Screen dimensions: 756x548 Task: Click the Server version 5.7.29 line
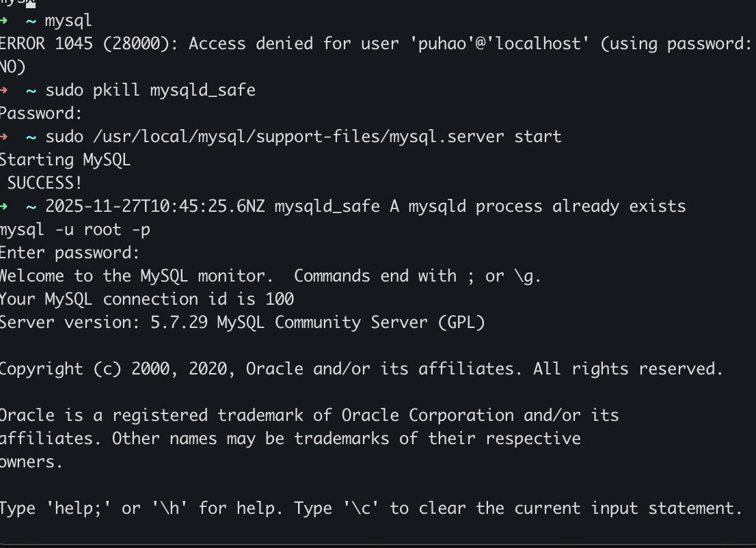[x=242, y=322]
